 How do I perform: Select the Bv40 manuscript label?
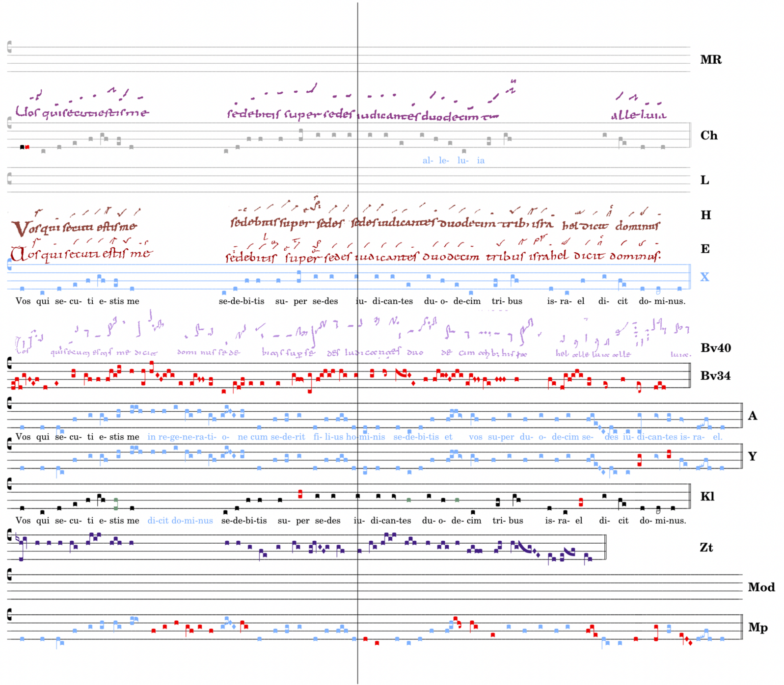coord(715,348)
